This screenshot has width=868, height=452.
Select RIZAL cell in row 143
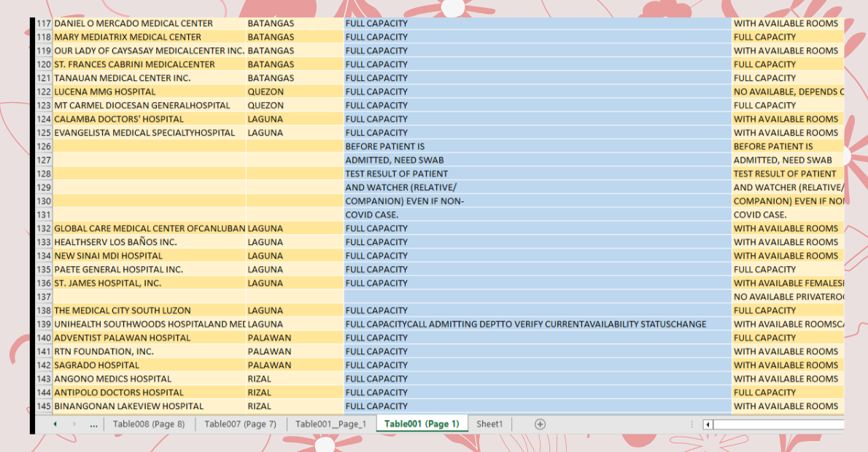(x=295, y=378)
